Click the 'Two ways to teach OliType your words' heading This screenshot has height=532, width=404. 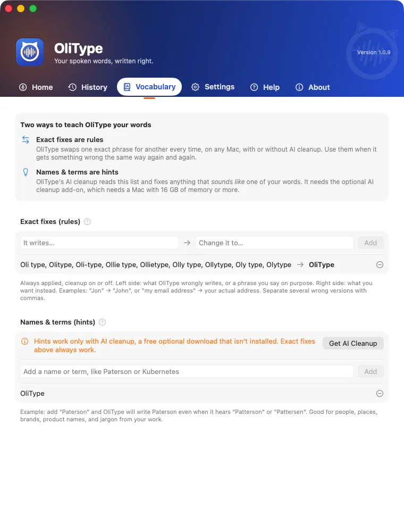click(x=86, y=124)
